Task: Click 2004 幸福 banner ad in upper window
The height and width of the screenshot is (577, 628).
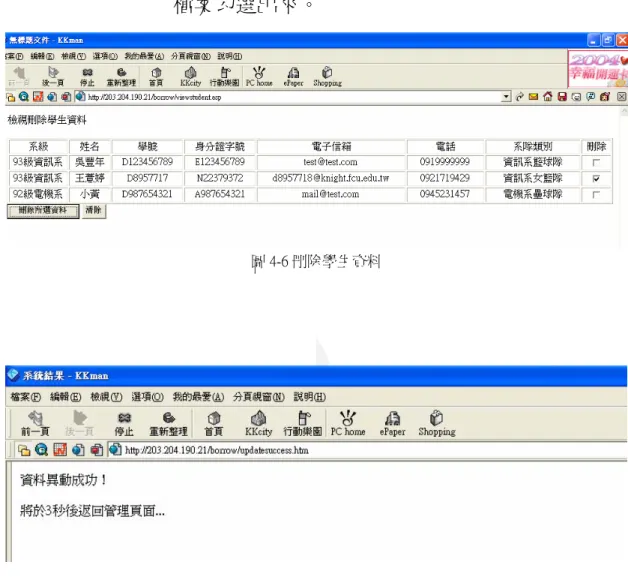Action: pyautogui.click(x=598, y=68)
